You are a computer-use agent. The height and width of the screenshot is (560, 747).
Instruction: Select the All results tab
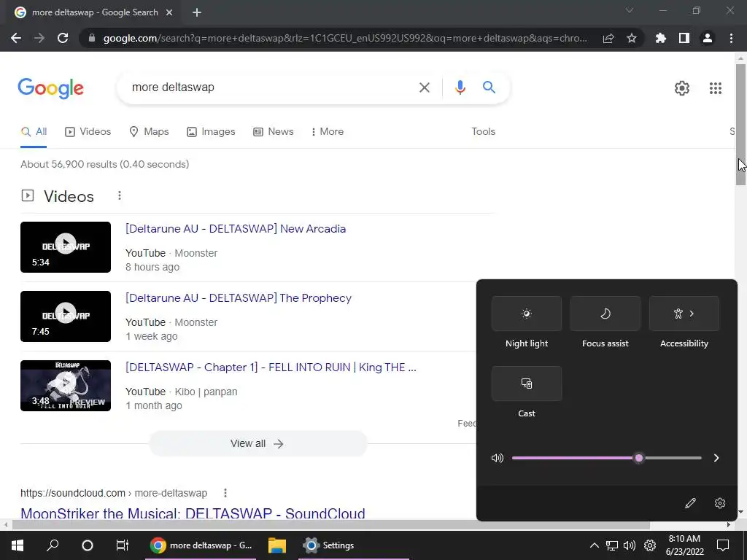point(34,132)
